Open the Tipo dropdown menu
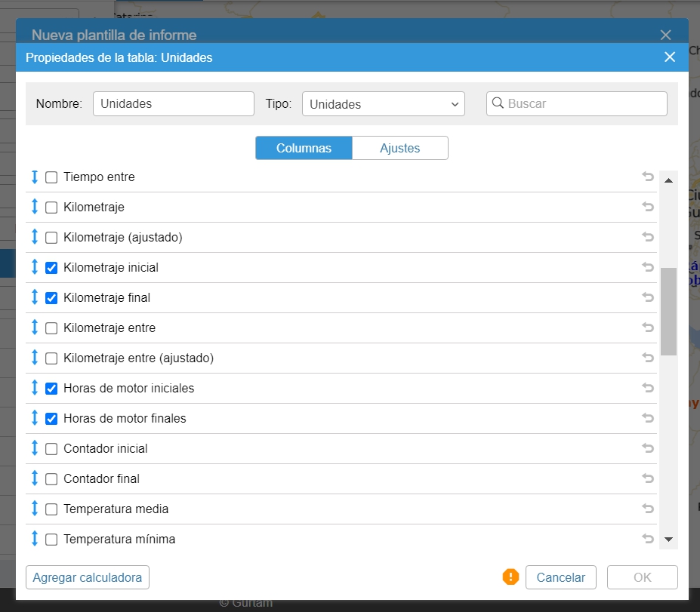The height and width of the screenshot is (612, 700). 383,104
